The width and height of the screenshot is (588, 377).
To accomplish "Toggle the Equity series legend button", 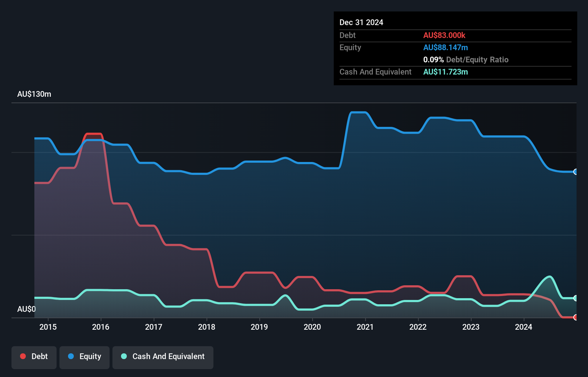I will coord(85,357).
